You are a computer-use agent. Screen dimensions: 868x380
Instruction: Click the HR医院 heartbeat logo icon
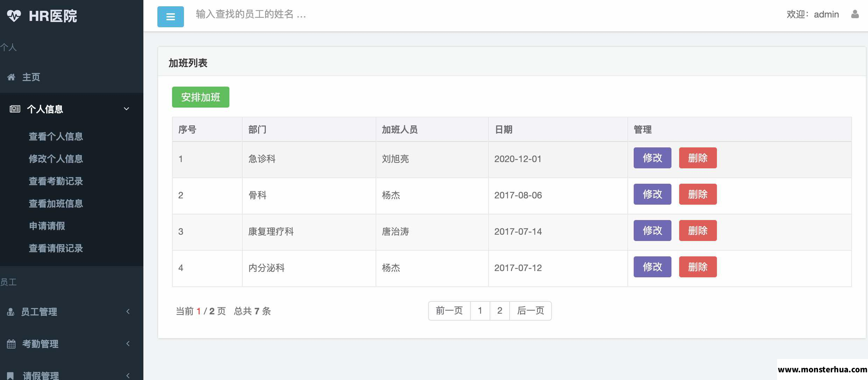(x=14, y=16)
